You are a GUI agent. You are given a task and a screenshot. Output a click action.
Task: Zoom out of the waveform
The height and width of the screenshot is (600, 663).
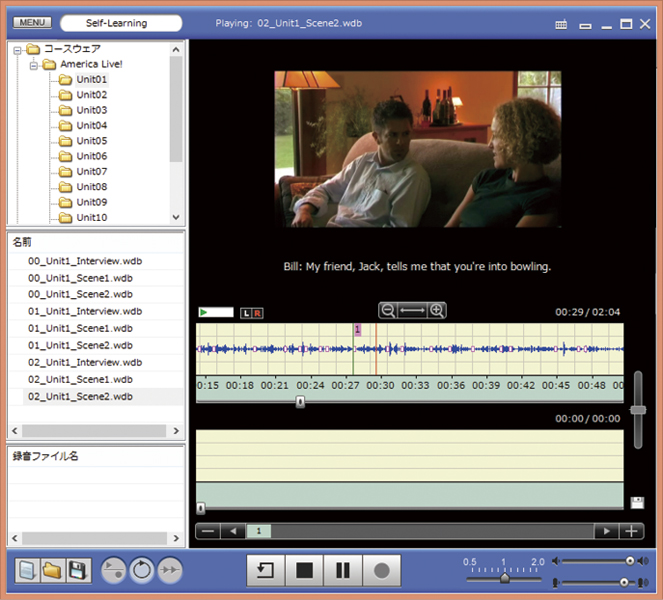tap(388, 311)
